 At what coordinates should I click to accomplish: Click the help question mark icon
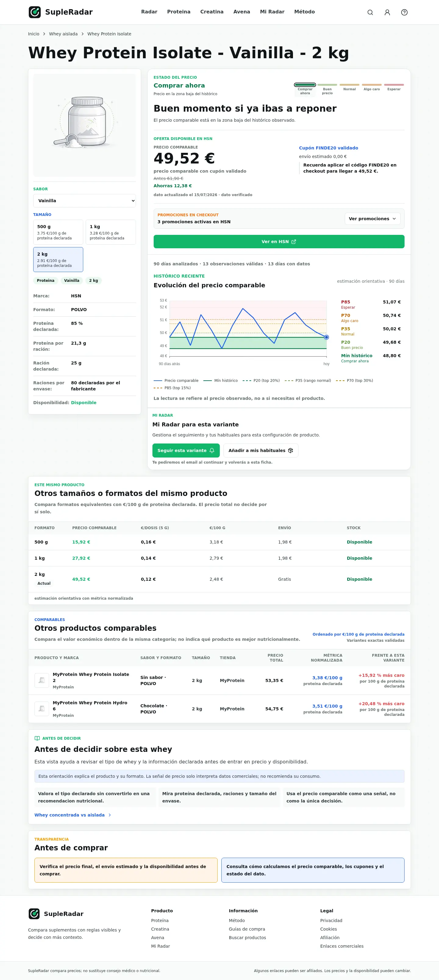(x=404, y=12)
